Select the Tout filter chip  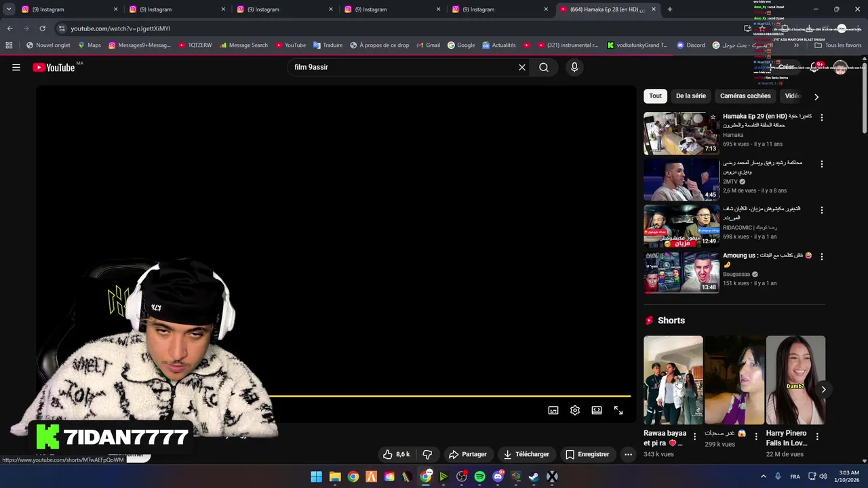[655, 96]
